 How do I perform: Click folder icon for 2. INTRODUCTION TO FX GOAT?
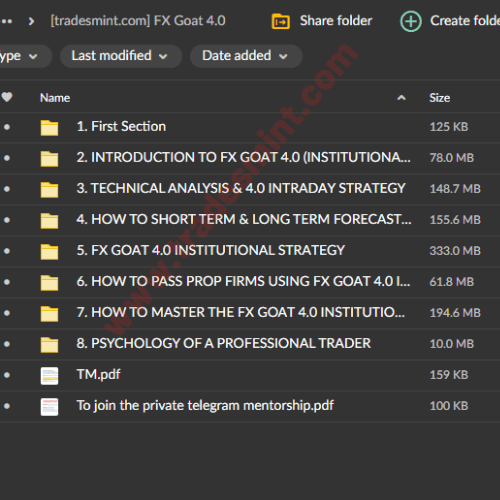[x=49, y=158]
